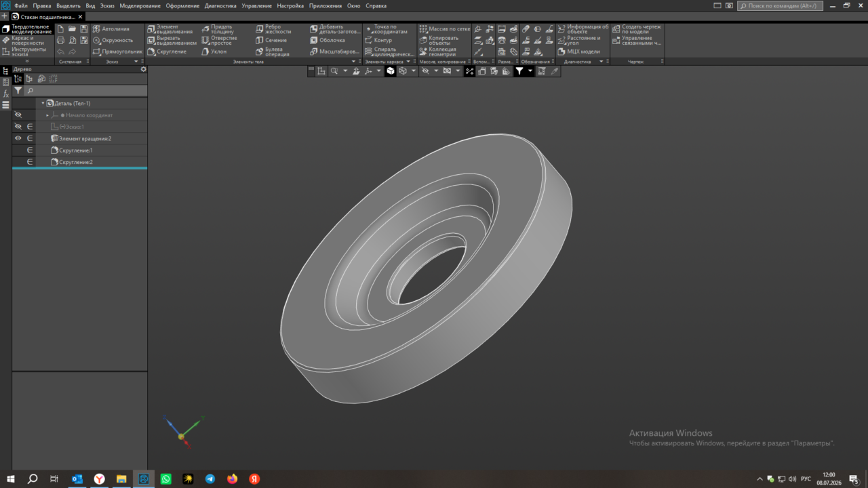Viewport: 868px width, 488px height.
Task: Place Точка по координатам
Action: click(387, 29)
